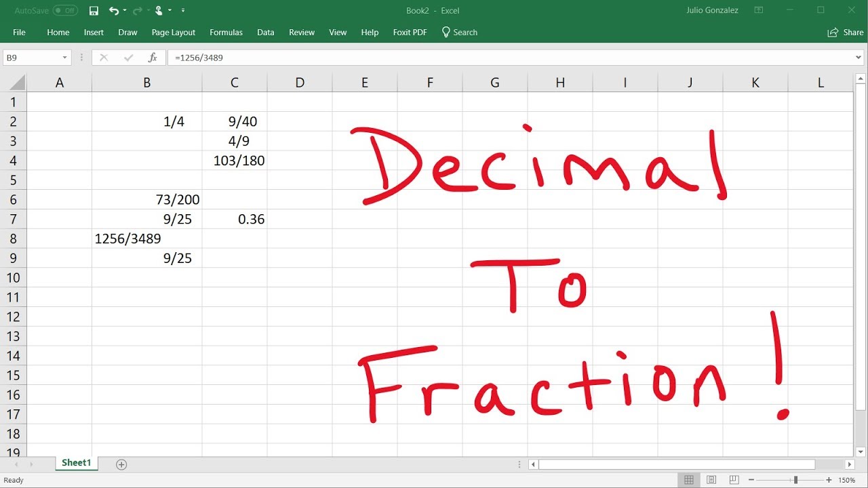The width and height of the screenshot is (868, 488).
Task: Click the Name Box showing B9
Action: coord(31,58)
